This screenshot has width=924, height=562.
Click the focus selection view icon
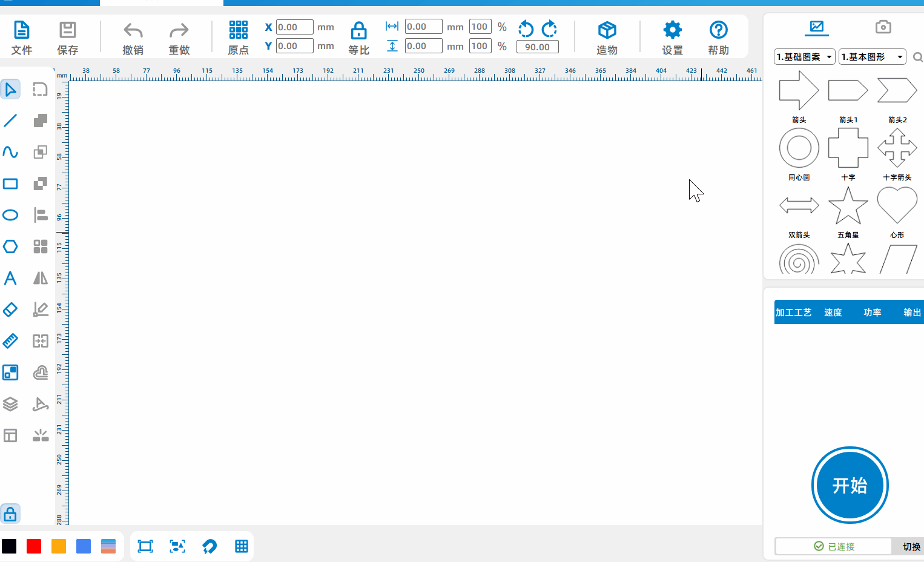(x=177, y=546)
